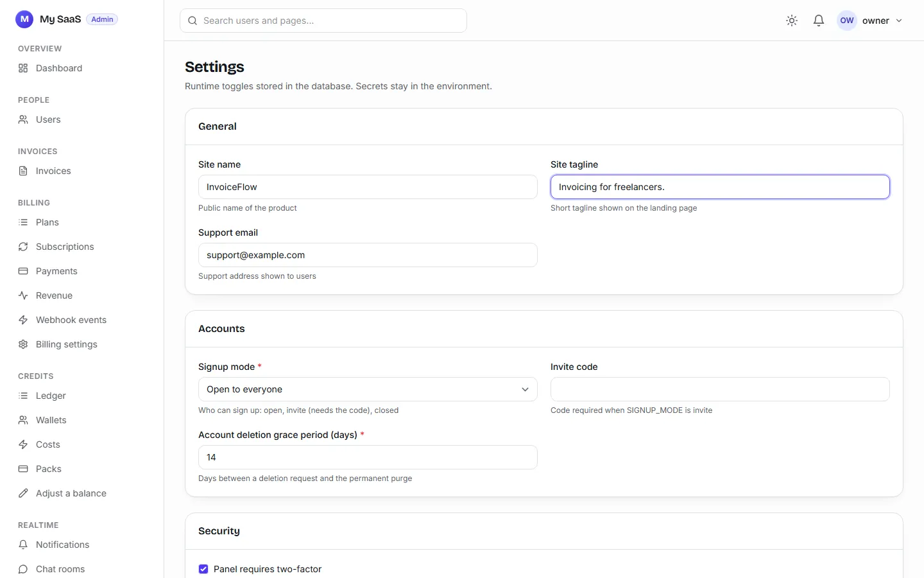The height and width of the screenshot is (578, 924).
Task: Click the Invite code input field
Action: tap(720, 389)
